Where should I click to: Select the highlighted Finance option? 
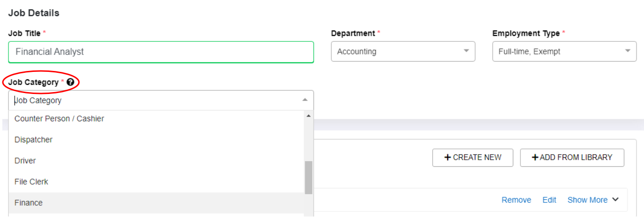tap(157, 202)
